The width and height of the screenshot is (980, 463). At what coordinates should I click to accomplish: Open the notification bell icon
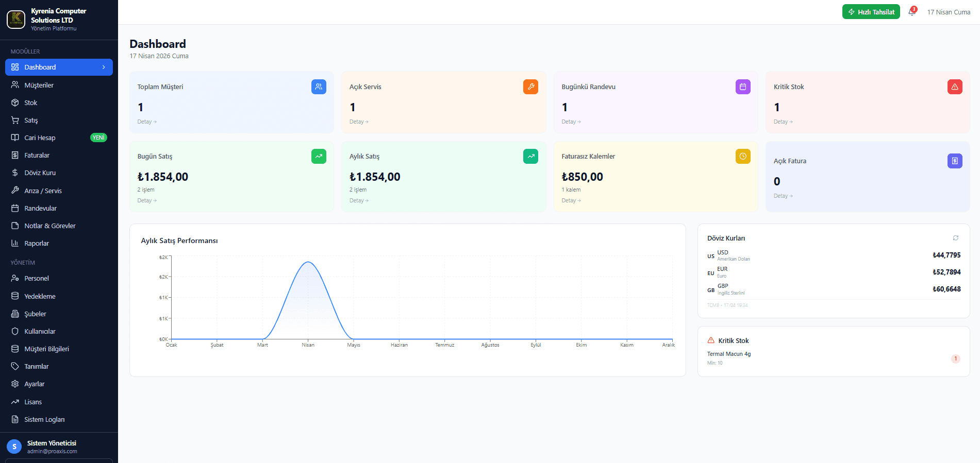click(x=912, y=12)
